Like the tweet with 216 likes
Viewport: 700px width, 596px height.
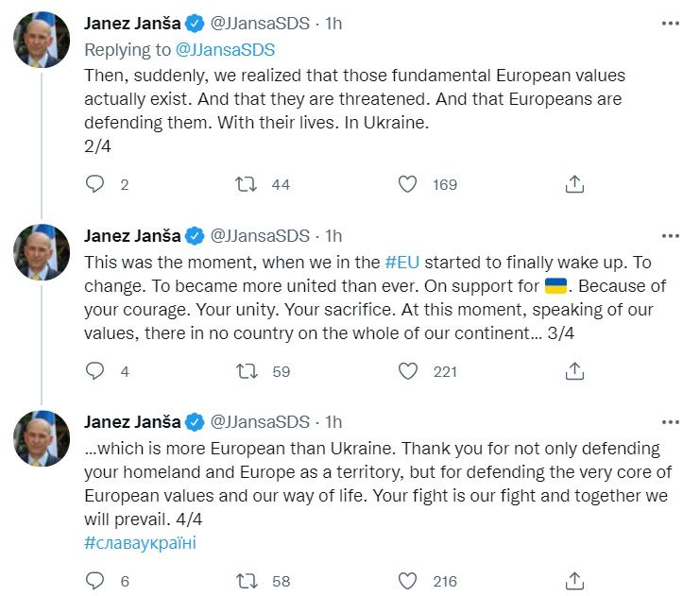click(408, 581)
